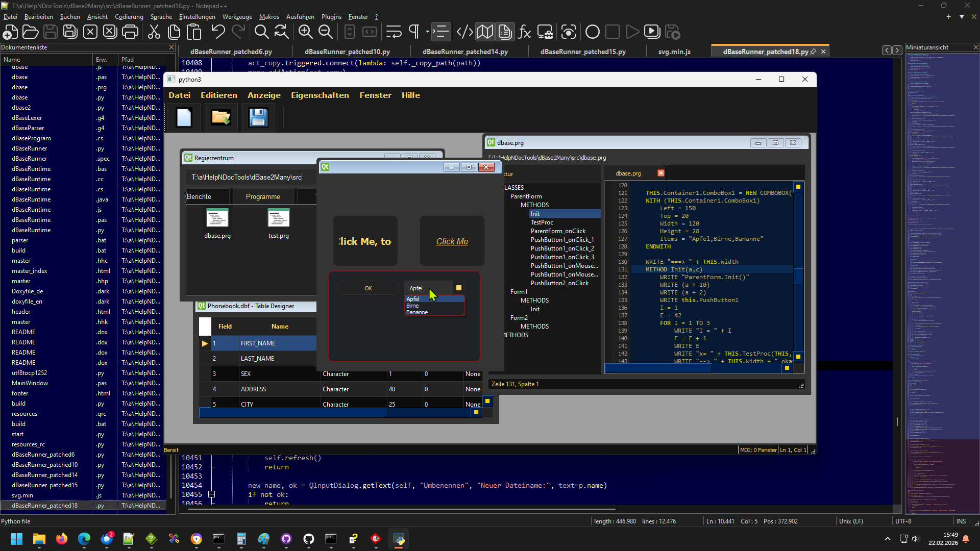This screenshot has width=980, height=551.
Task: Click the Cut scissors toolbar icon
Action: tap(154, 32)
